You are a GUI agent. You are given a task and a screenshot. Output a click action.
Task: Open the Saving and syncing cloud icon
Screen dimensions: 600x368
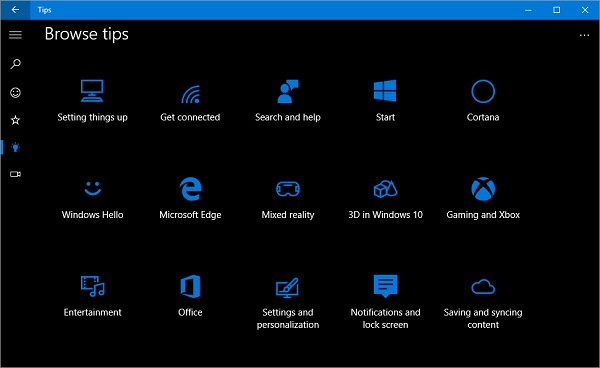click(x=483, y=287)
